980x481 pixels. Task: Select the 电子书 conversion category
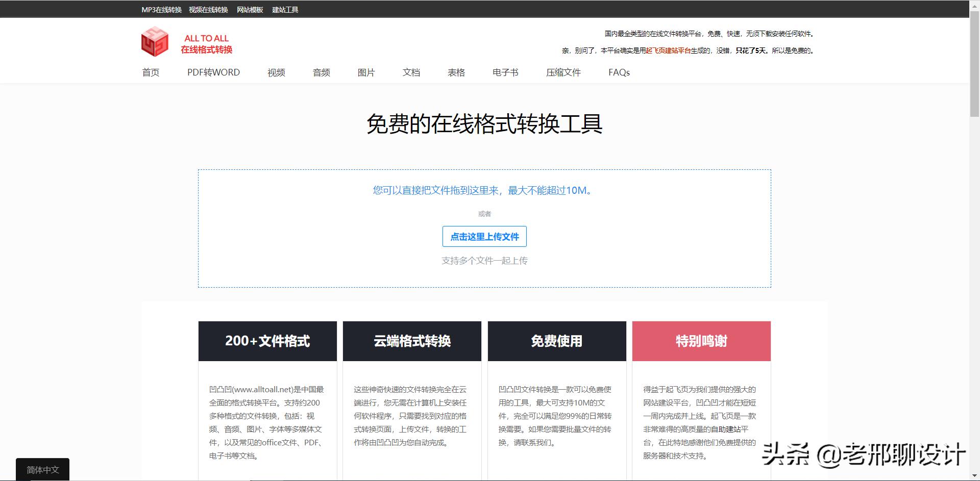(505, 72)
